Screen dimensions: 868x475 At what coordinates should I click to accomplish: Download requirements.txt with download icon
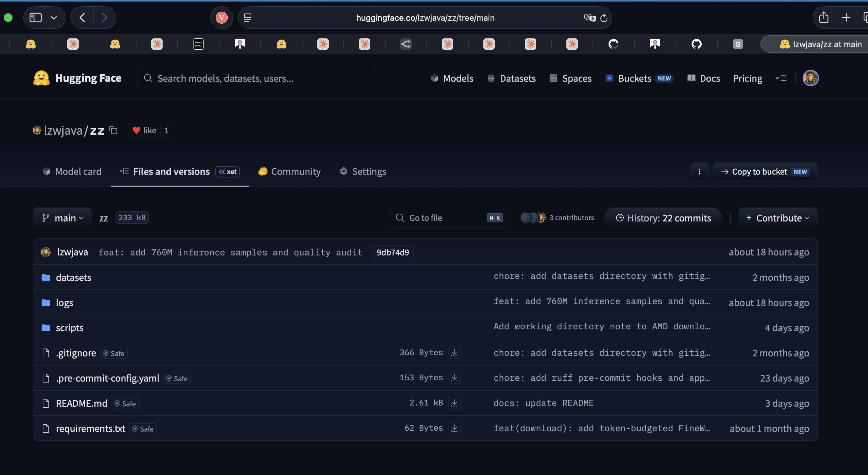[454, 428]
